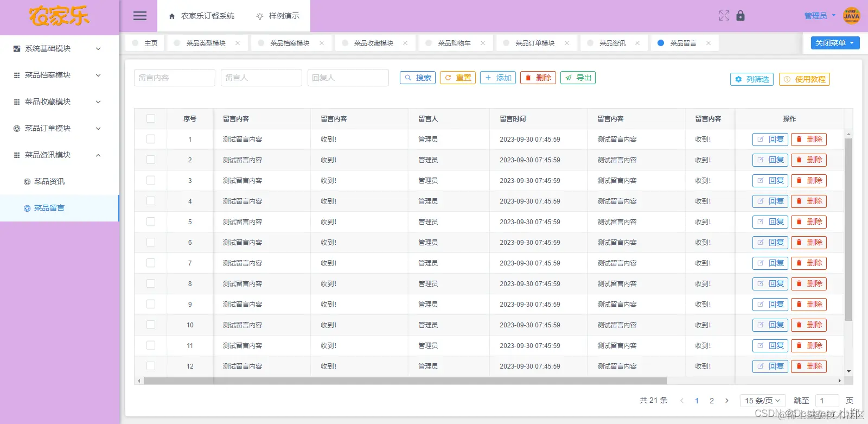The width and height of the screenshot is (868, 424).
Task: Go to the previous page arrow
Action: pyautogui.click(x=682, y=401)
